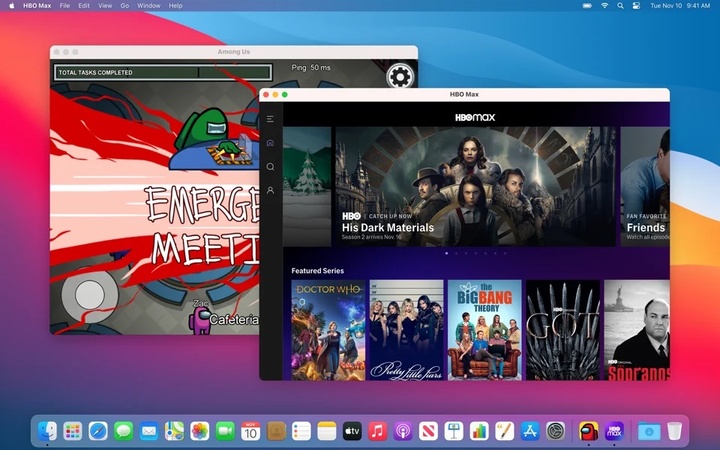Open the View menu
The width and height of the screenshot is (720, 450).
click(x=105, y=6)
